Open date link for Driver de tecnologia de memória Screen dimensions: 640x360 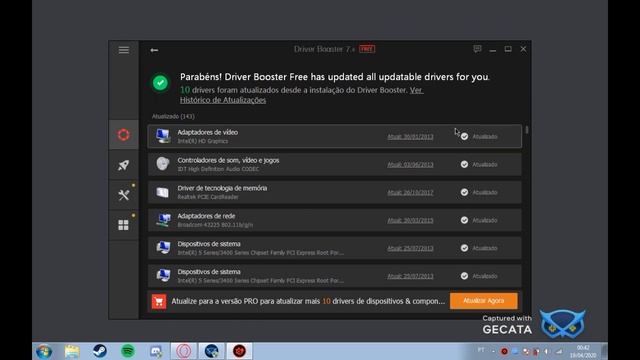point(410,192)
